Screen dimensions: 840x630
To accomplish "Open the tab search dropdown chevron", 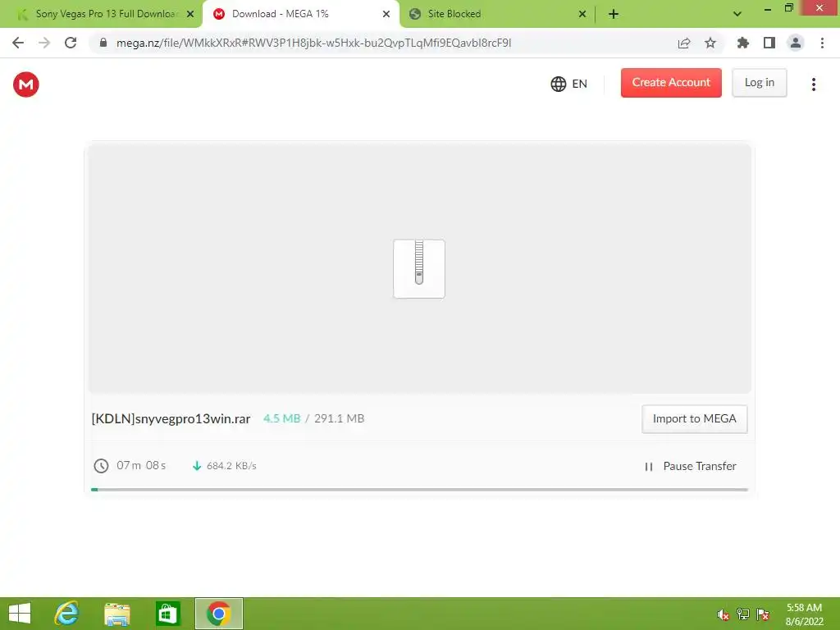I will (737, 14).
